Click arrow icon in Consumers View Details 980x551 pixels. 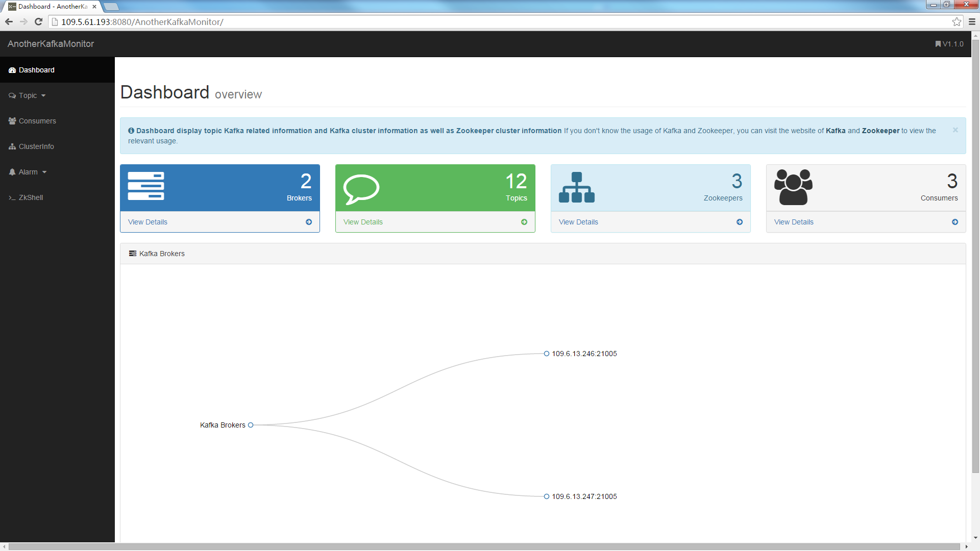point(955,222)
